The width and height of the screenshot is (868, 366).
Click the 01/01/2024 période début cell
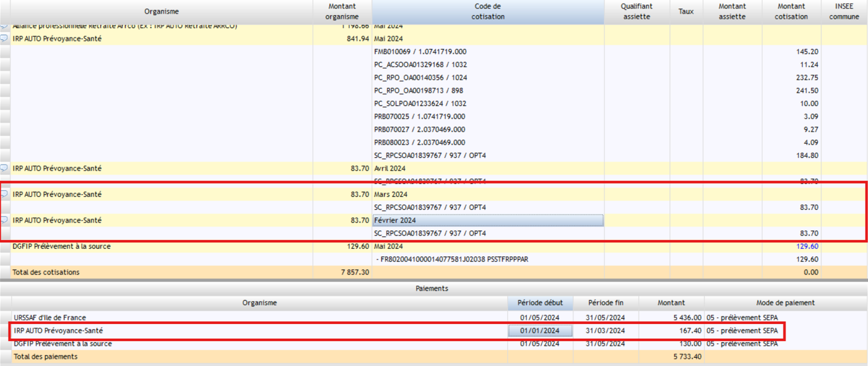click(540, 330)
